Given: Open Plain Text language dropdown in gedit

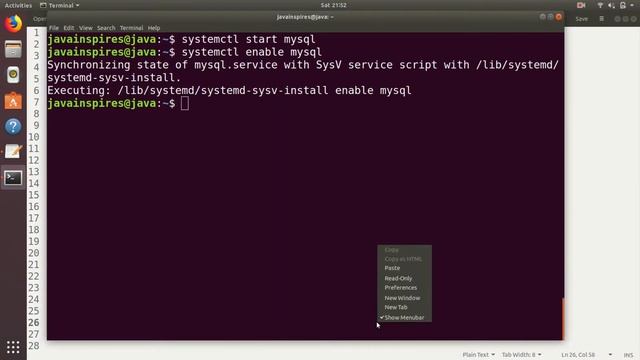Looking at the screenshot, I should (x=478, y=355).
